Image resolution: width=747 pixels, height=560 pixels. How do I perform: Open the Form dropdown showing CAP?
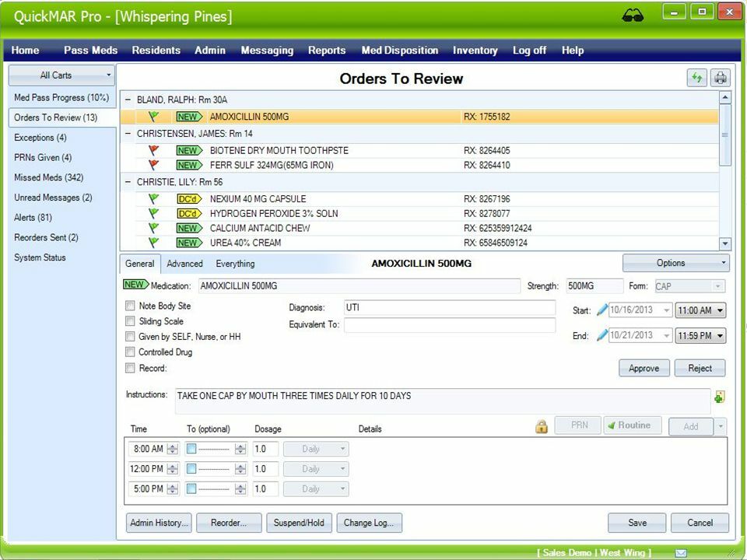(x=718, y=286)
